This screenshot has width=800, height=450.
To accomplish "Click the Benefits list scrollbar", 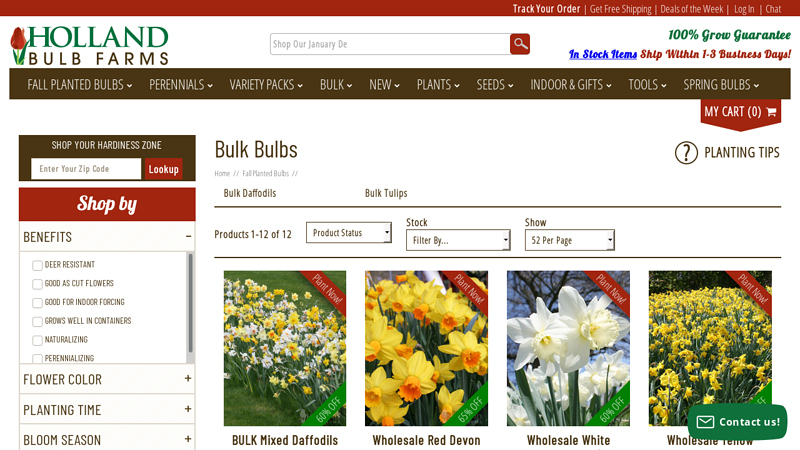I will tap(191, 304).
